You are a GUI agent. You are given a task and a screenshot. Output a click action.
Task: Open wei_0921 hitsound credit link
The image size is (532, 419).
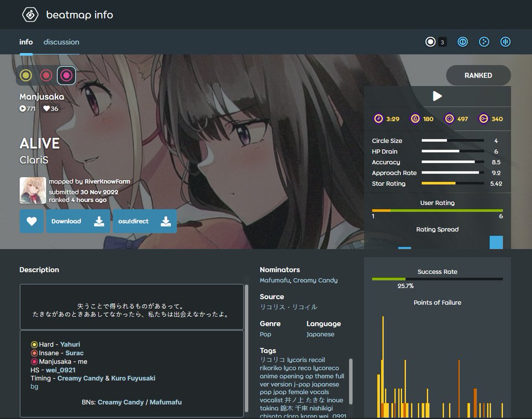click(x=61, y=370)
